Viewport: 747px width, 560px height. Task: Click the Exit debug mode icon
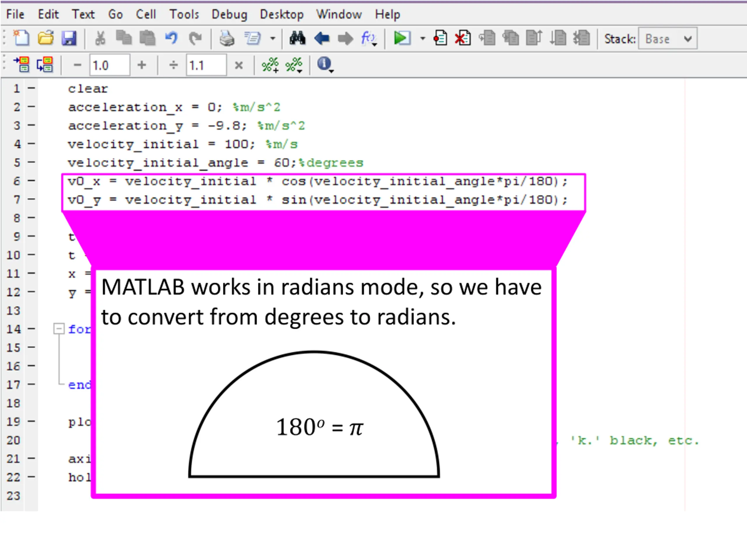pyautogui.click(x=582, y=38)
